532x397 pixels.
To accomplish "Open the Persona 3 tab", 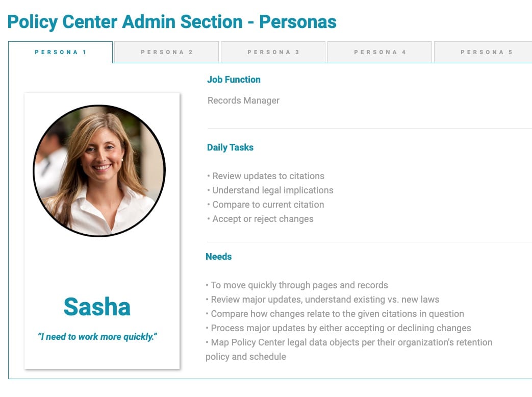I will (x=273, y=52).
